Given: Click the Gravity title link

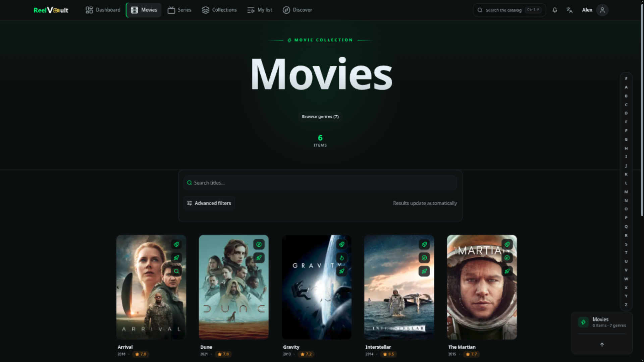Looking at the screenshot, I should pyautogui.click(x=291, y=347).
